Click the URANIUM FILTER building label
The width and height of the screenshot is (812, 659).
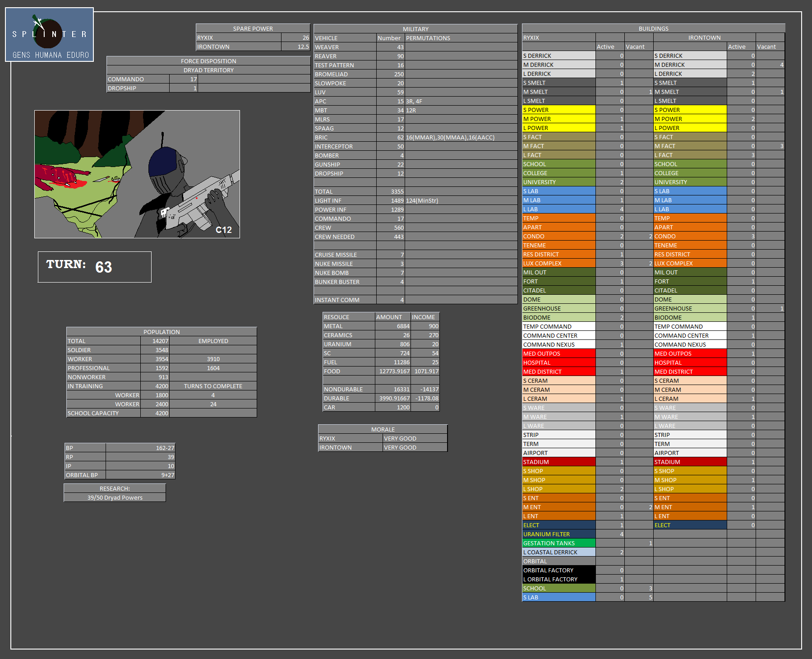point(558,534)
